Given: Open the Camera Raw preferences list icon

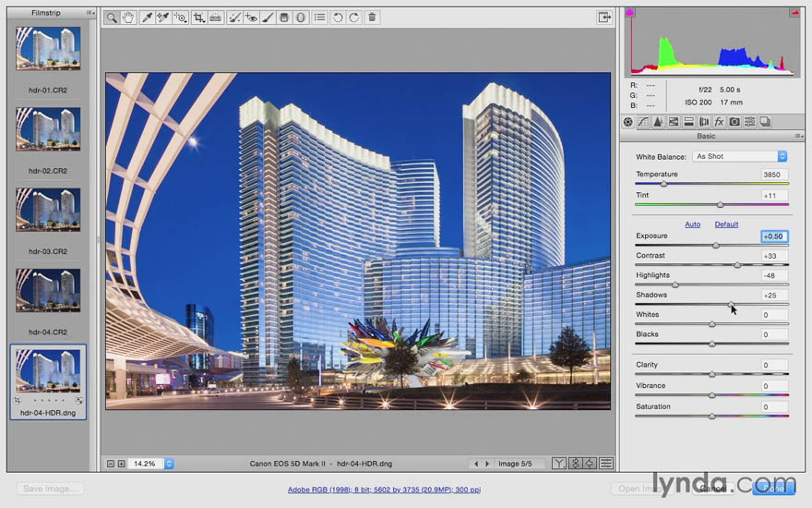Looking at the screenshot, I should coord(319,18).
